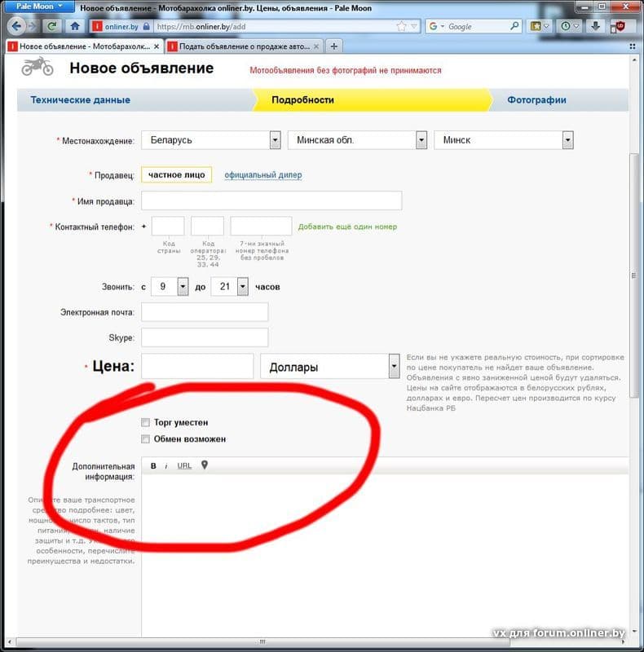Open the downloads arrow icon
Viewport: 644px width, 652px height.
pos(596,26)
